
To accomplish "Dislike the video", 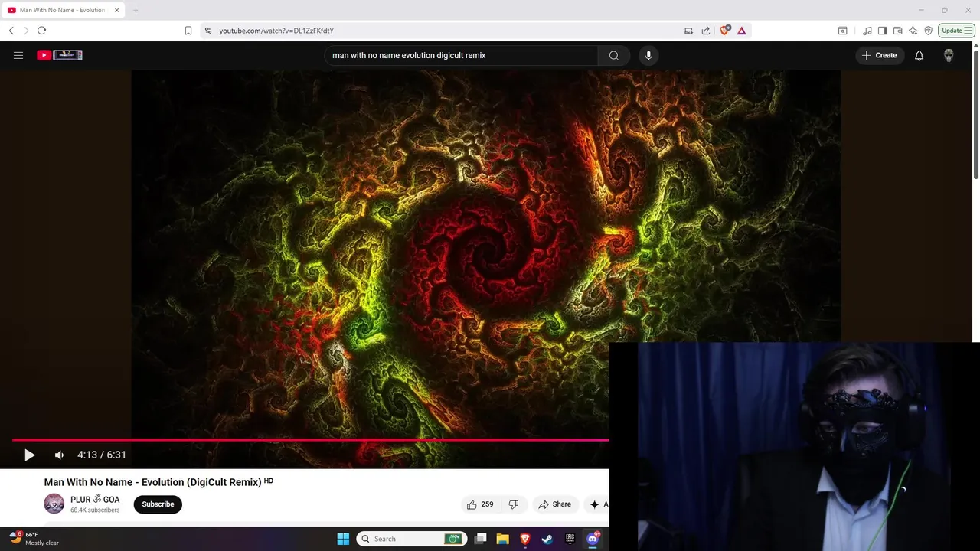I will tap(514, 504).
